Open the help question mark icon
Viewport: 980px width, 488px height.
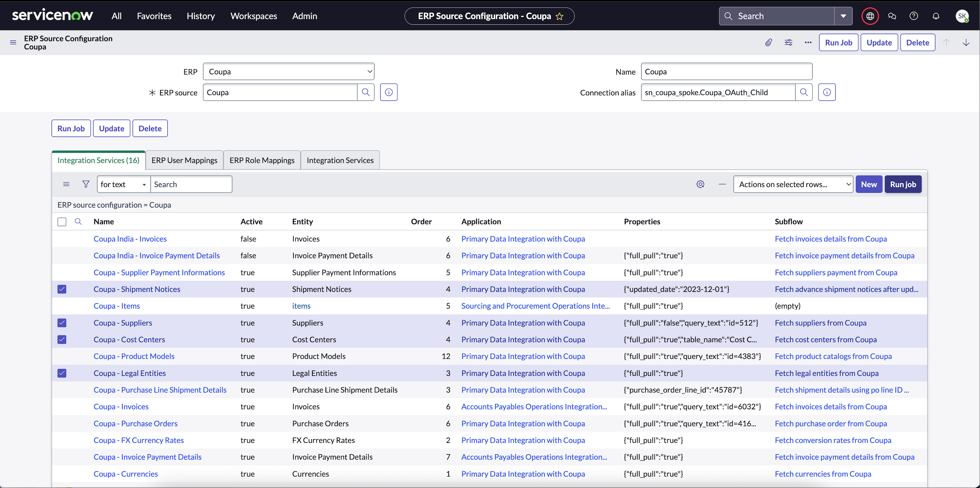click(x=914, y=16)
